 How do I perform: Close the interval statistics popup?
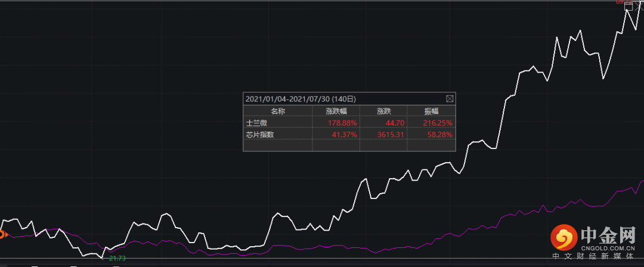(x=450, y=98)
